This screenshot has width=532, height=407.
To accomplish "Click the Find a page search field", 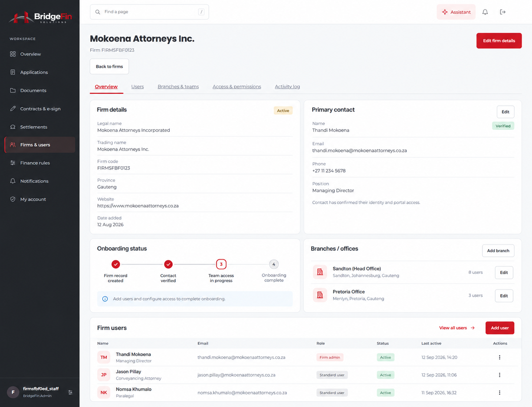I will [149, 12].
